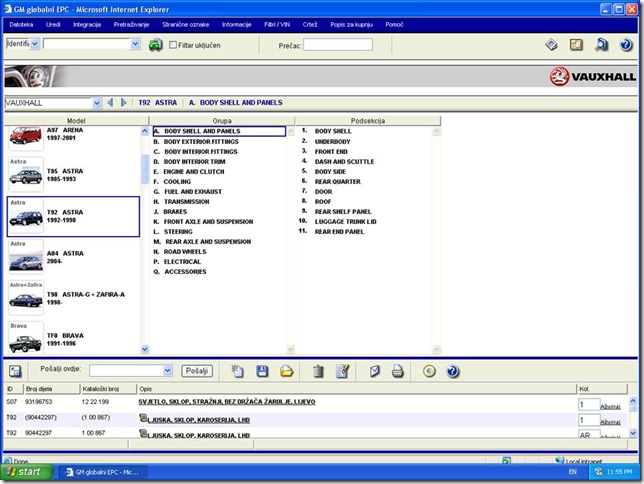
Task: Click the Prečac shortcut input field
Action: (x=338, y=45)
